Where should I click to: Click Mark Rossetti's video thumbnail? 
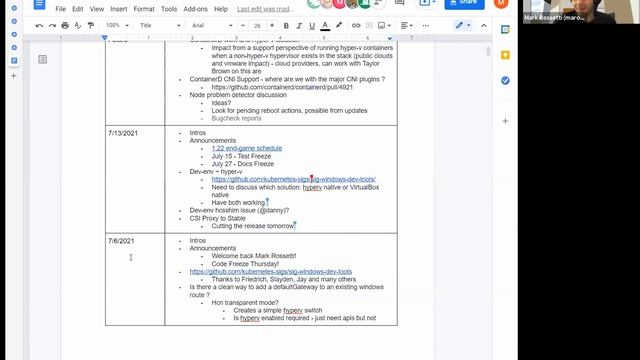pos(581,11)
